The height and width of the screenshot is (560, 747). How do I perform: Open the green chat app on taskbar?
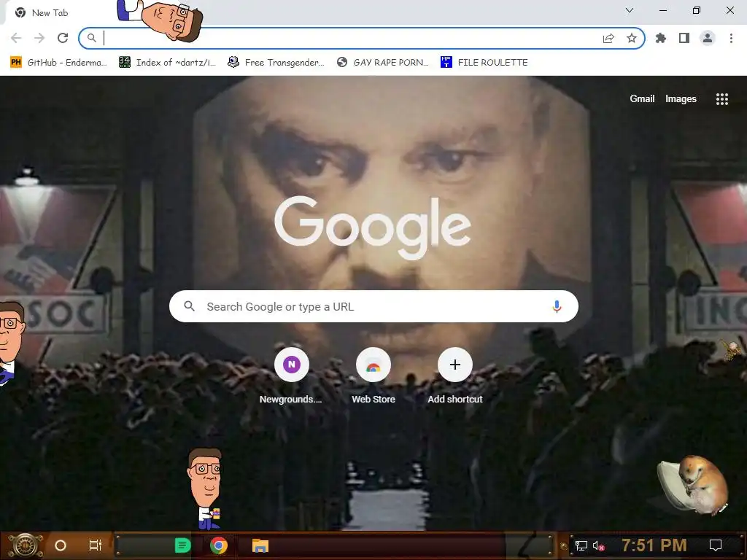182,545
